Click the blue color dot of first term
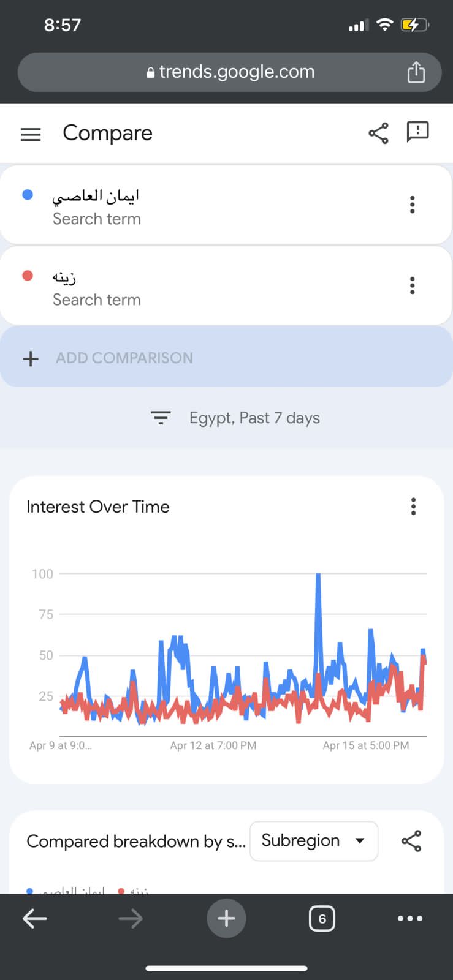453x980 pixels. click(x=28, y=195)
